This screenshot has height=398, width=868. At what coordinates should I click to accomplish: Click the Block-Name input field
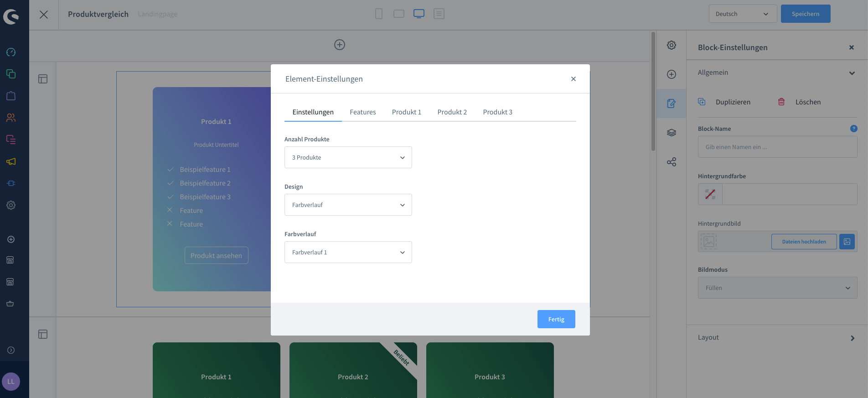point(778,147)
